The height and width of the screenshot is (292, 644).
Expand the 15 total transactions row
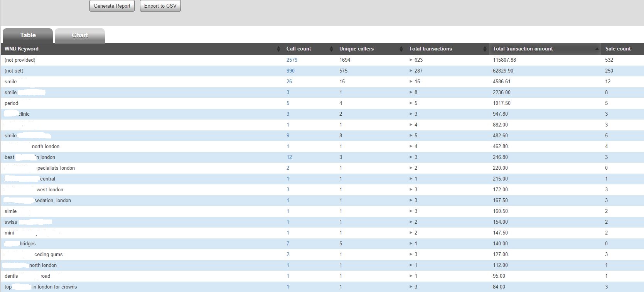coord(411,81)
